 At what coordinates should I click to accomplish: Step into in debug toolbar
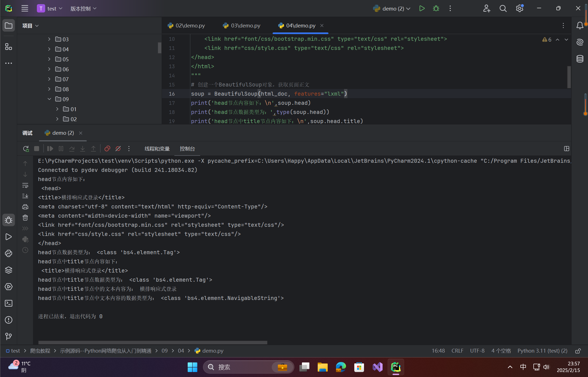[x=83, y=149]
